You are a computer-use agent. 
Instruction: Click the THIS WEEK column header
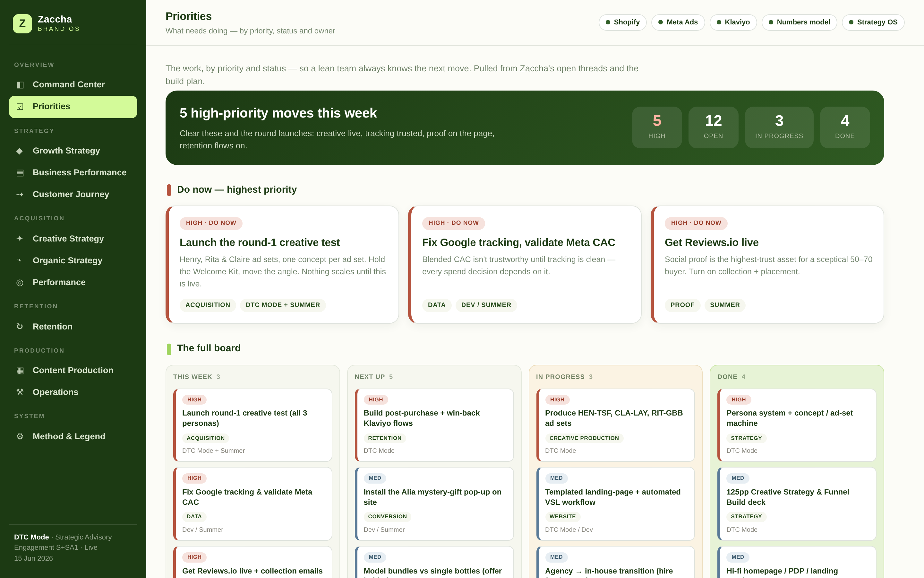[x=197, y=377]
